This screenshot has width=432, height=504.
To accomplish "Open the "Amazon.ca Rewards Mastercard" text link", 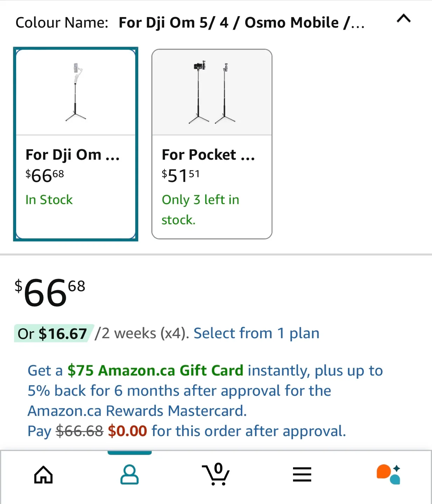I will coord(137,411).
